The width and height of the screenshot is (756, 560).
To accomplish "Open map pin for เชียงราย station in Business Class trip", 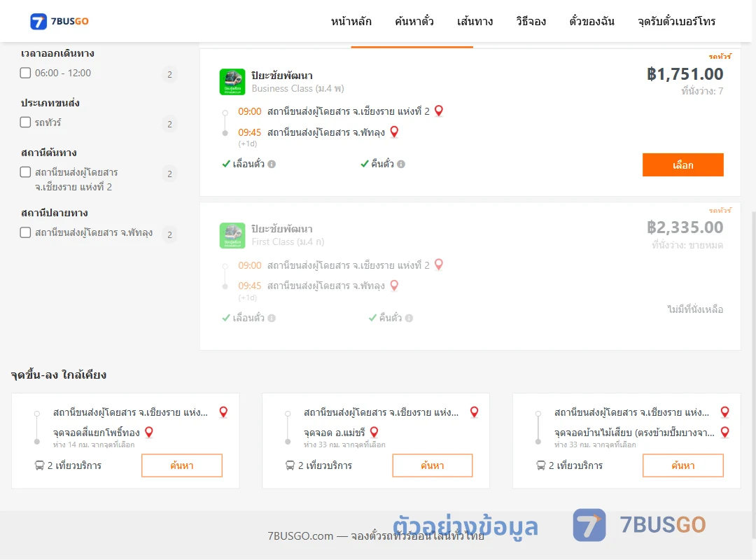I will [x=439, y=111].
